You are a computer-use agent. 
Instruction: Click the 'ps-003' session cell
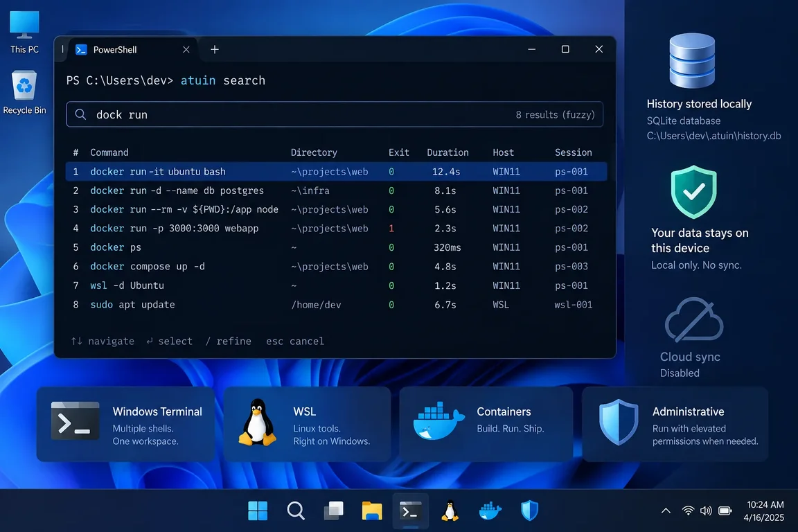(571, 266)
